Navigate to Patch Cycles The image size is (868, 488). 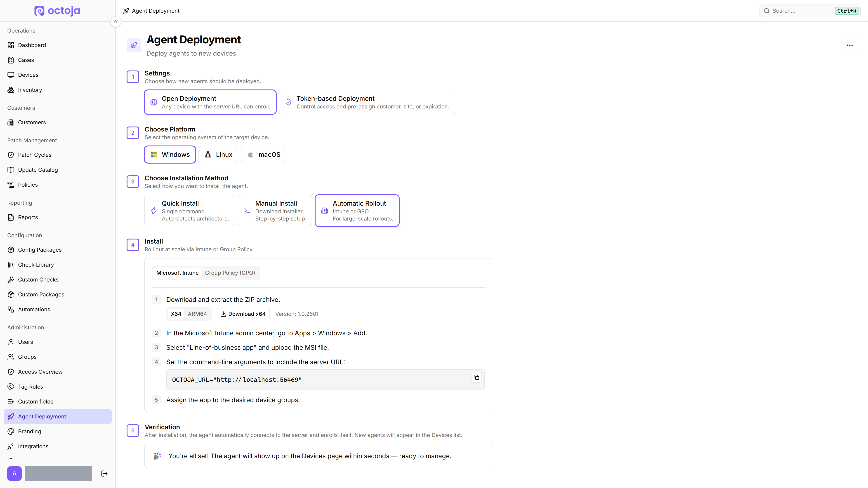pos(58,155)
